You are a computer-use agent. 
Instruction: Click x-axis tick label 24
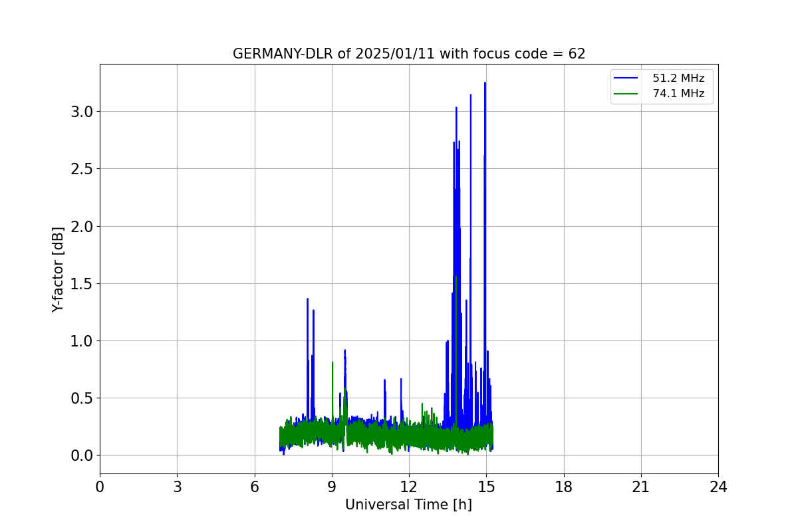click(x=718, y=487)
